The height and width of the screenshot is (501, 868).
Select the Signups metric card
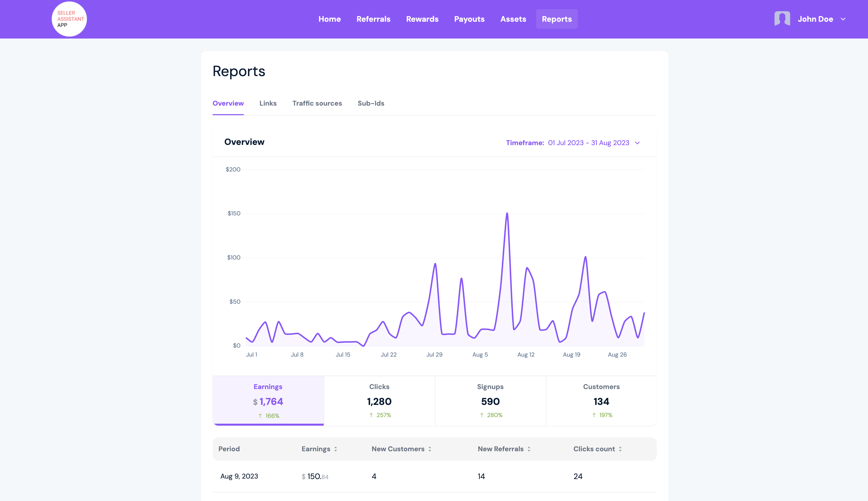(x=490, y=400)
